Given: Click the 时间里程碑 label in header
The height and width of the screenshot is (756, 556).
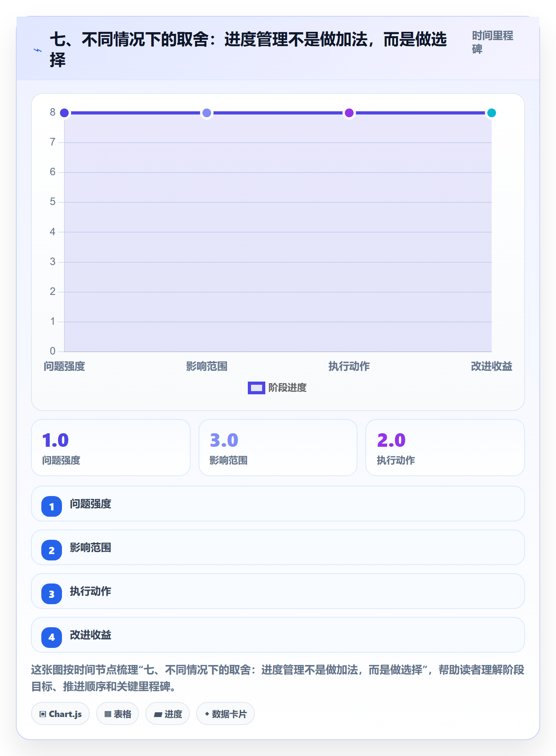Looking at the screenshot, I should (492, 42).
